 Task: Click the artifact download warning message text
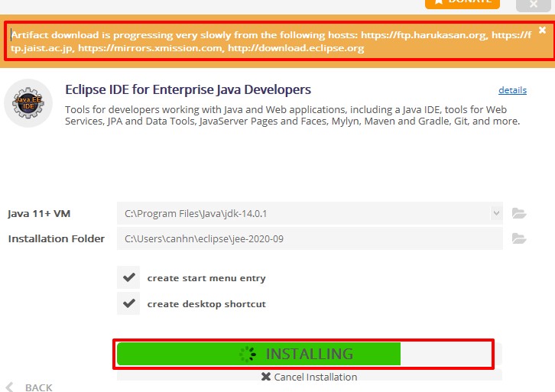coord(271,41)
